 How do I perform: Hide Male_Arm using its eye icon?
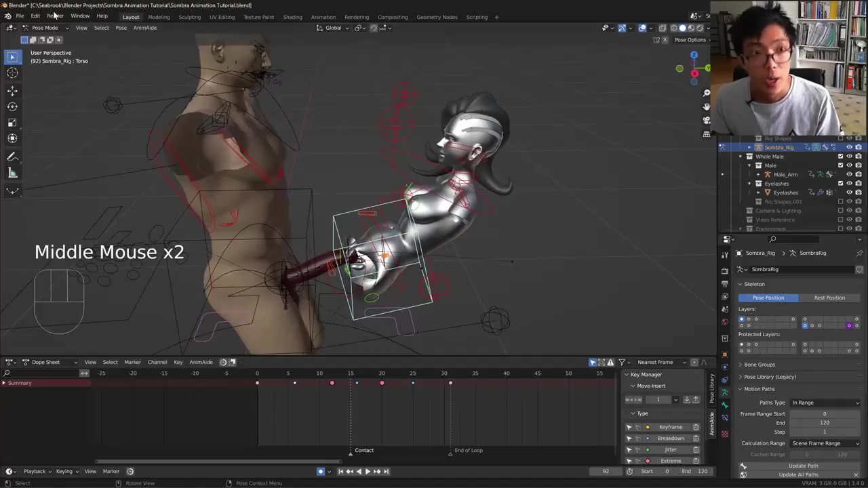pyautogui.click(x=849, y=174)
